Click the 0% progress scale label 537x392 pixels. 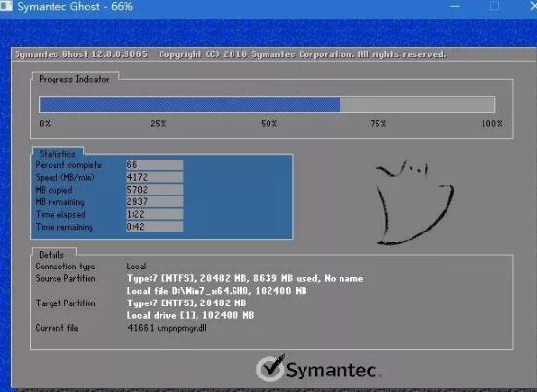point(45,124)
